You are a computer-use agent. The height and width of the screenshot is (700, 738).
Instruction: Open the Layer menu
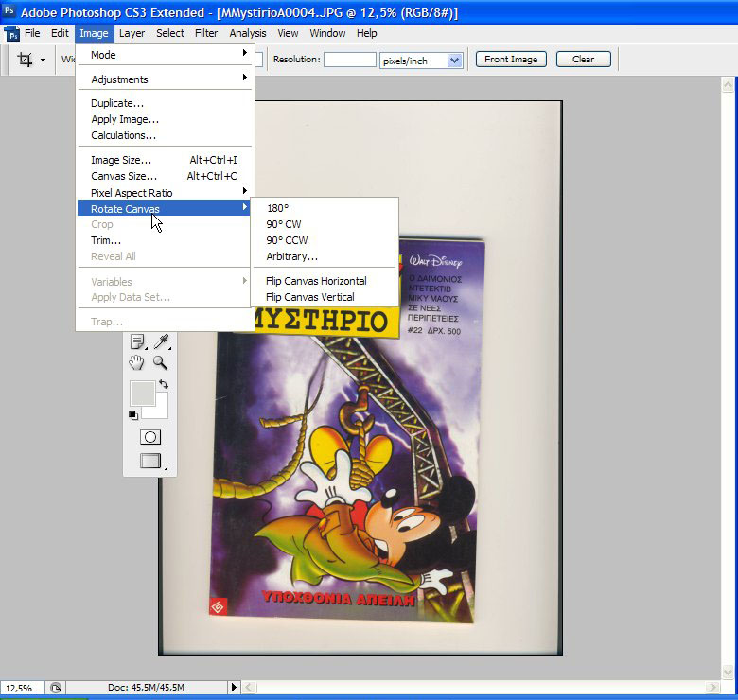click(x=132, y=33)
